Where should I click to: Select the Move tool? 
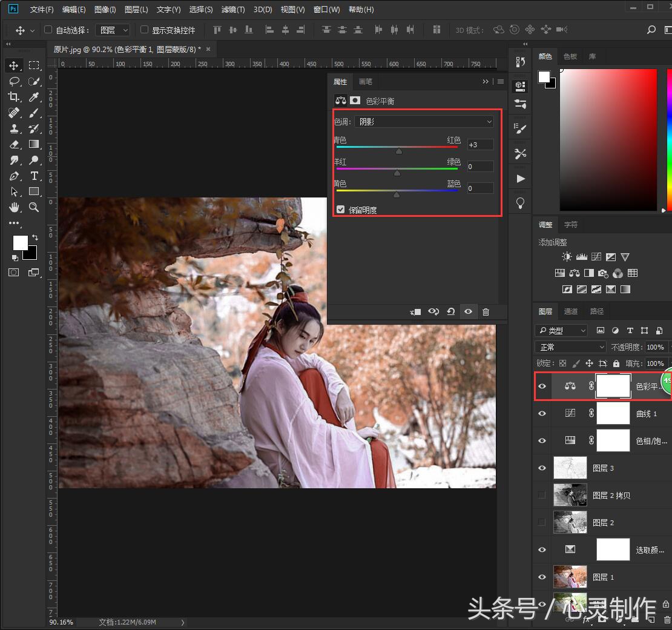13,65
